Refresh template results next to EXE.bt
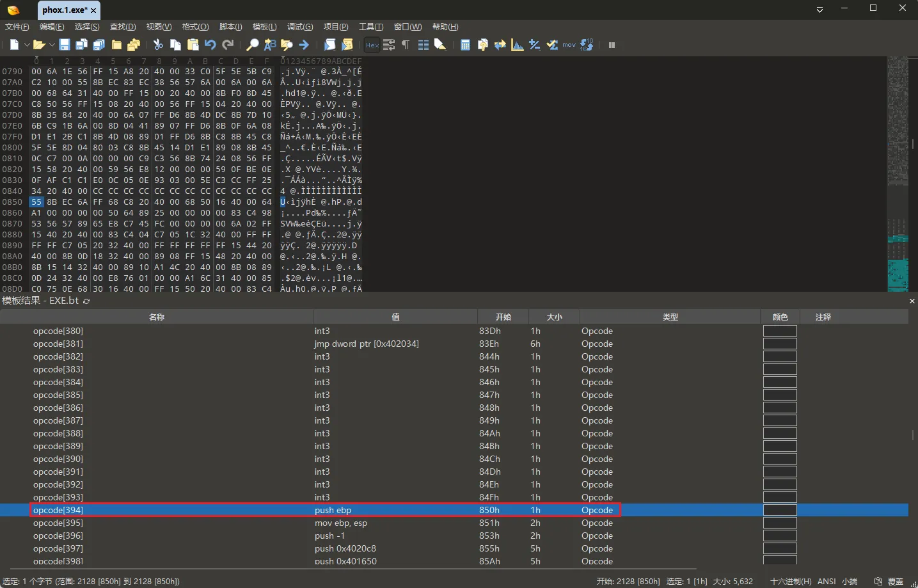Viewport: 918px width, 588px height. coord(86,301)
